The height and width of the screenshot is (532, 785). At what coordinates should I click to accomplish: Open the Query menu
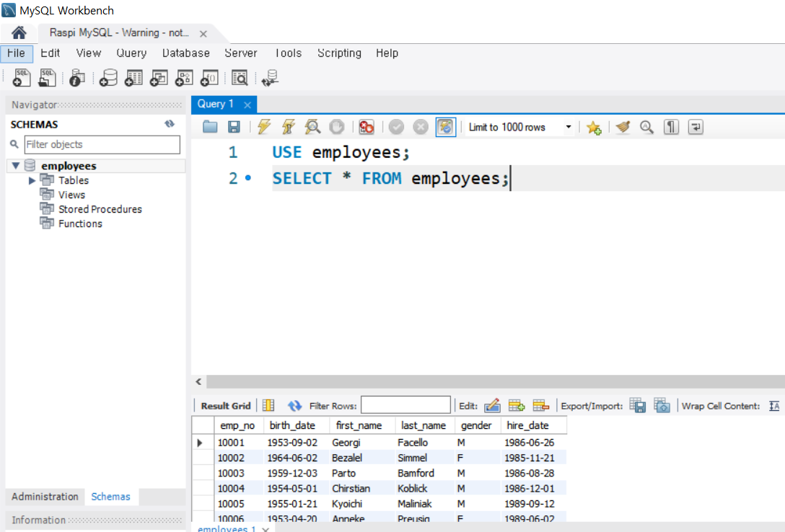[131, 53]
